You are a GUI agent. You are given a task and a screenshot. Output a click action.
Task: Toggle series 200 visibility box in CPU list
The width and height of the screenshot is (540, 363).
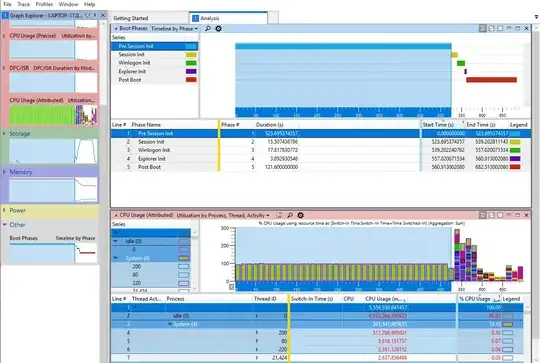click(x=184, y=267)
